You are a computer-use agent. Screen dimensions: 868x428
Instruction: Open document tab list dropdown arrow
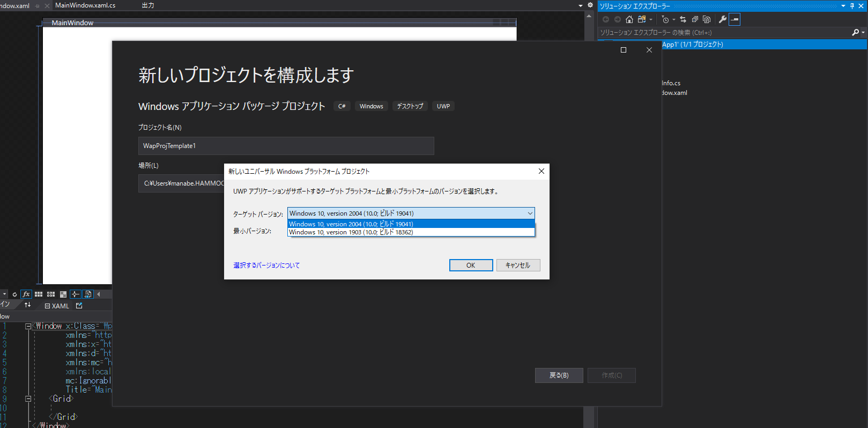(x=581, y=5)
